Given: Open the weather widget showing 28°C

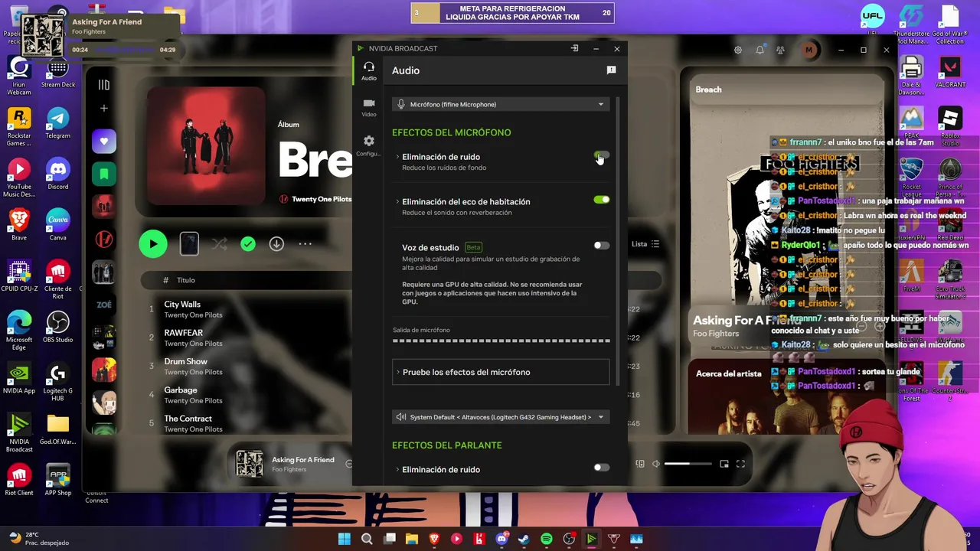Looking at the screenshot, I should tap(38, 538).
